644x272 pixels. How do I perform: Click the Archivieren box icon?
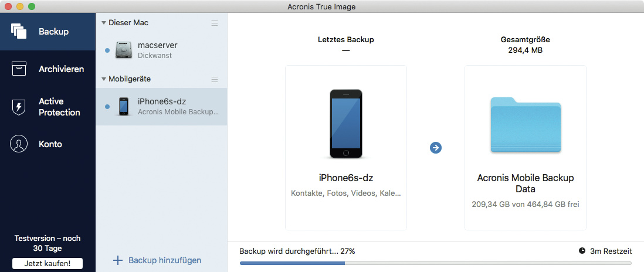pos(19,69)
